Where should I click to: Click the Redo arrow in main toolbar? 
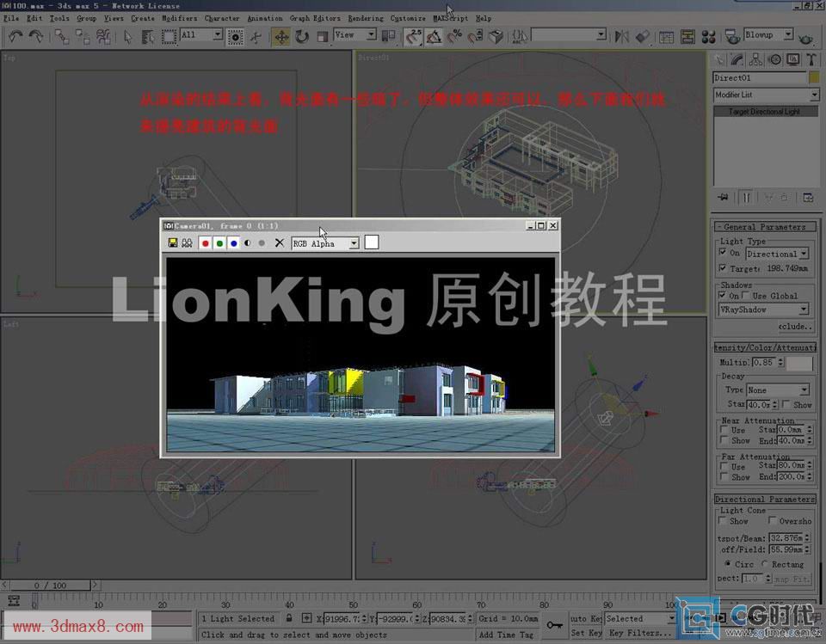[x=36, y=36]
